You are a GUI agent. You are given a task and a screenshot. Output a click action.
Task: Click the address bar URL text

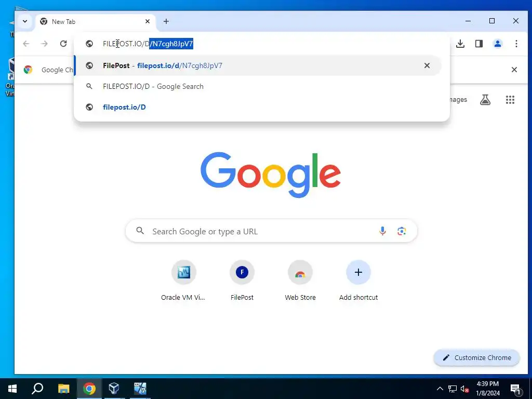point(148,44)
